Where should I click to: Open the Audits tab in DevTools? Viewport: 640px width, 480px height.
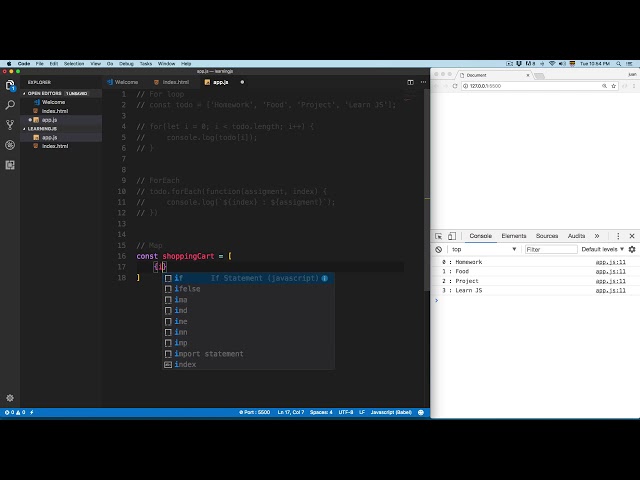[576, 236]
